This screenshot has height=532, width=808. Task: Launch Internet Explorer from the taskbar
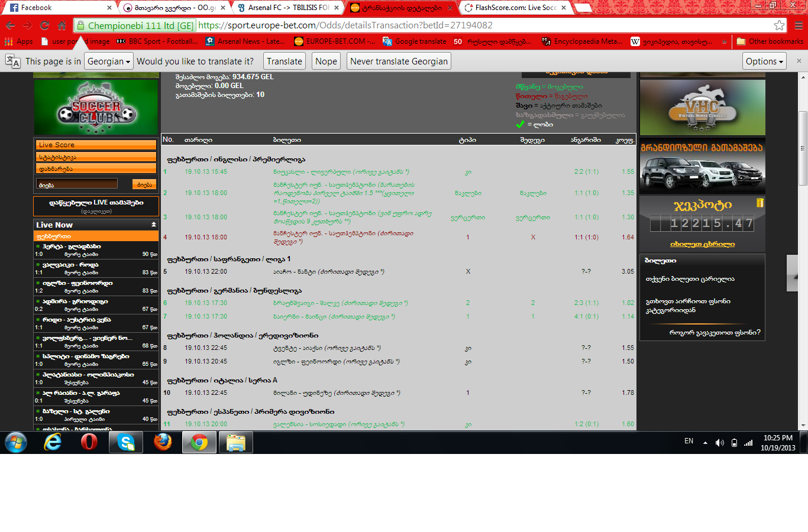53,442
